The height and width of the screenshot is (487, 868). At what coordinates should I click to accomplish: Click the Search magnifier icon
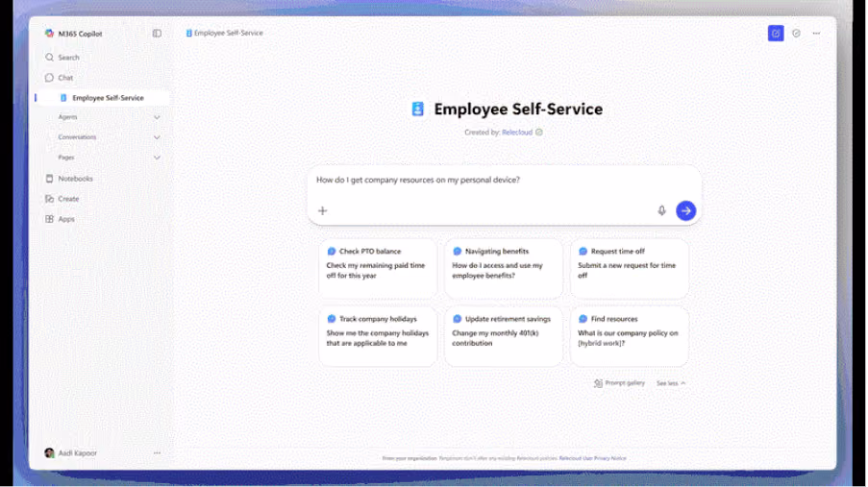pos(49,58)
